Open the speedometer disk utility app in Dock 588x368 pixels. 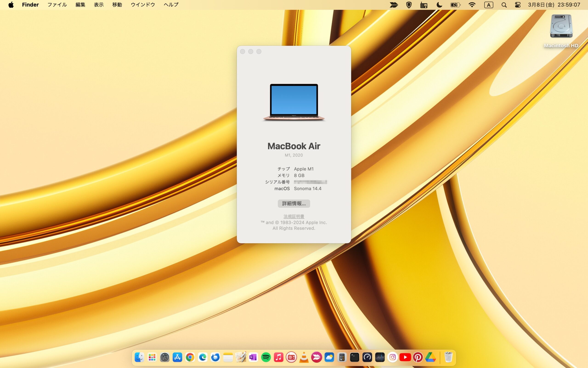(367, 357)
